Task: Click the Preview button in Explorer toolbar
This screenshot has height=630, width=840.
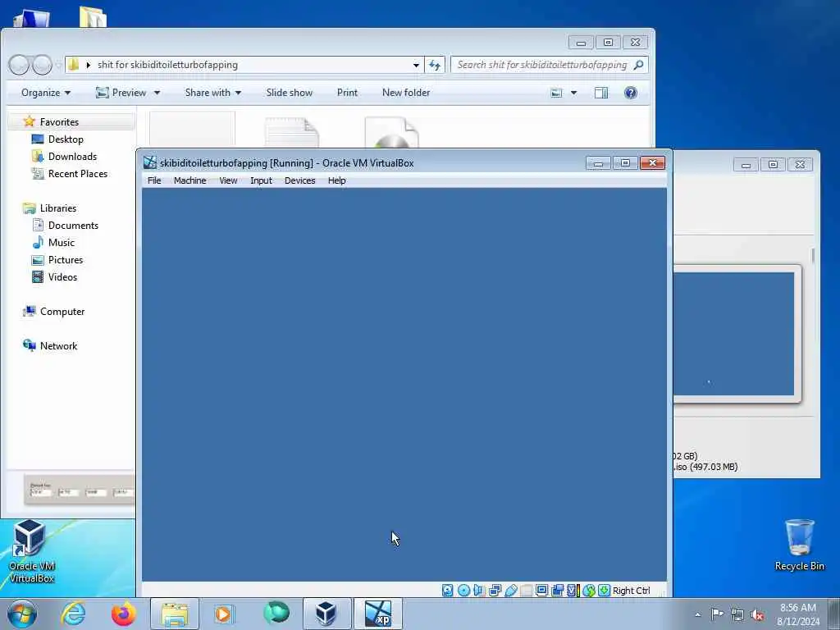Action: (x=121, y=93)
